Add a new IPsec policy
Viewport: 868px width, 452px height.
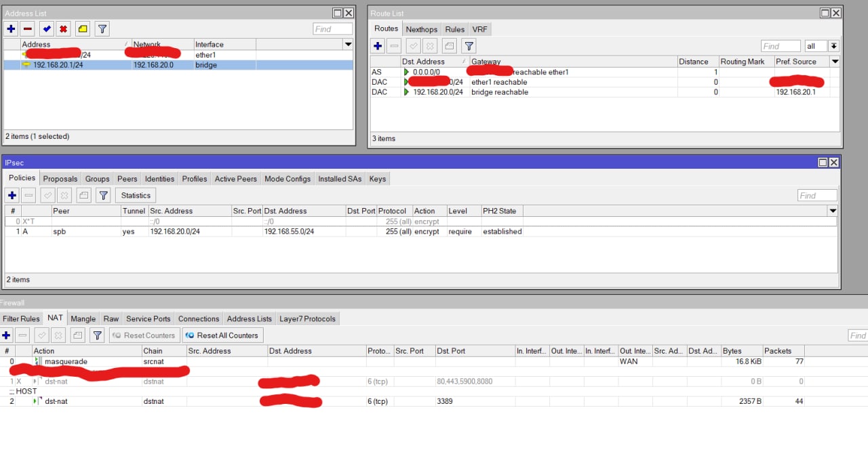click(x=12, y=195)
